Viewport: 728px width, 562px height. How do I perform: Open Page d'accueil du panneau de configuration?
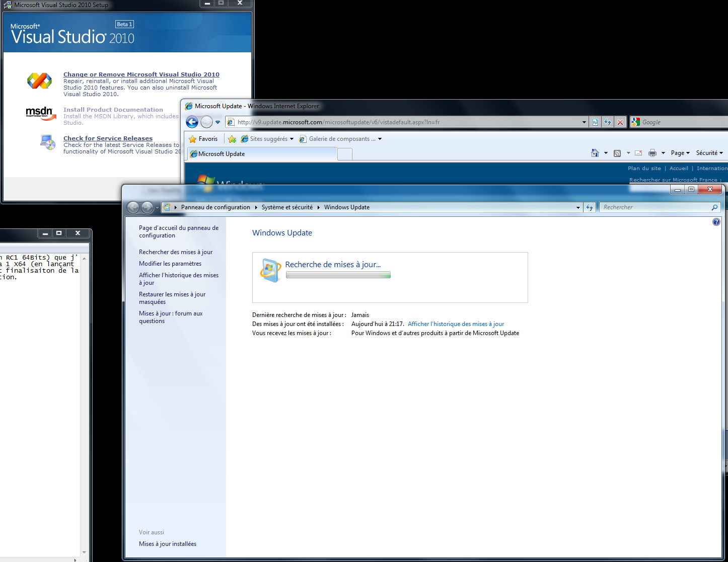pos(179,231)
